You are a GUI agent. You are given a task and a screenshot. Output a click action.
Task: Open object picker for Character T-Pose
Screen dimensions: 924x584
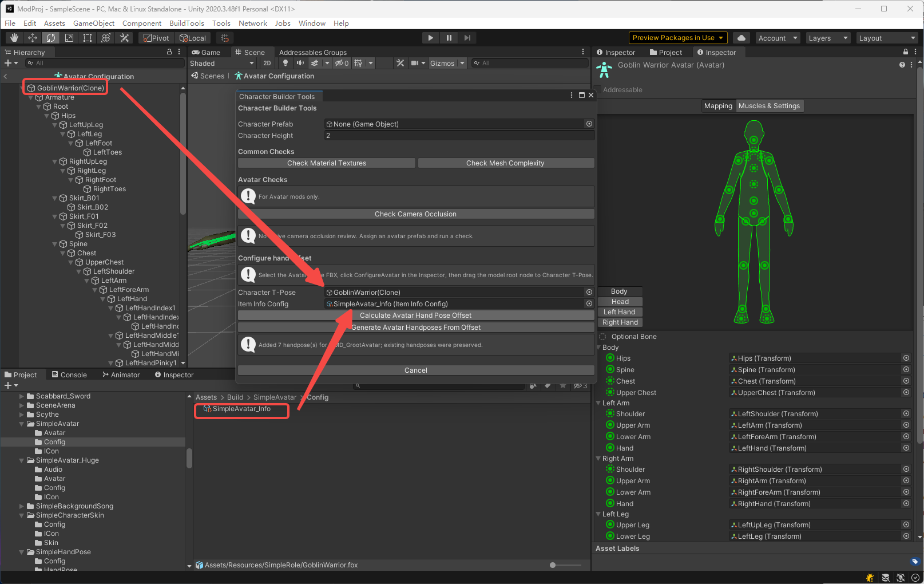[x=589, y=292]
